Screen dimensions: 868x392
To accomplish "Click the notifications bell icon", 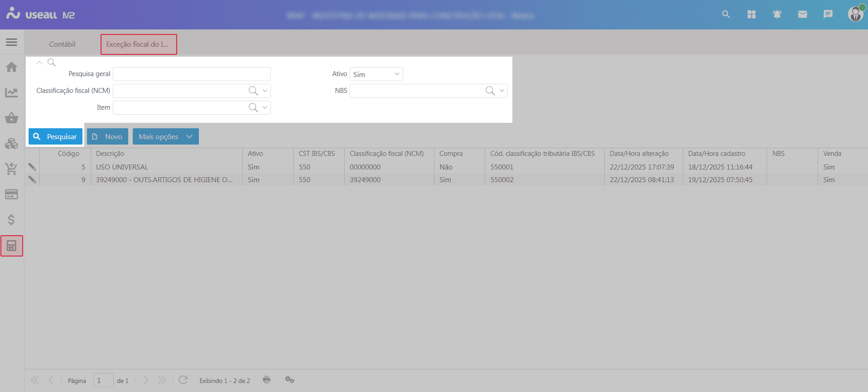I will point(777,15).
